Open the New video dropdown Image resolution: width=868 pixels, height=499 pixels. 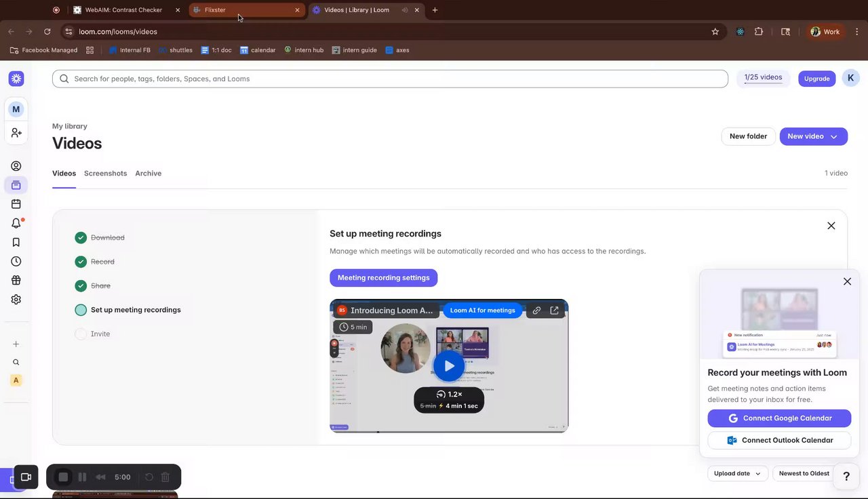coord(813,136)
